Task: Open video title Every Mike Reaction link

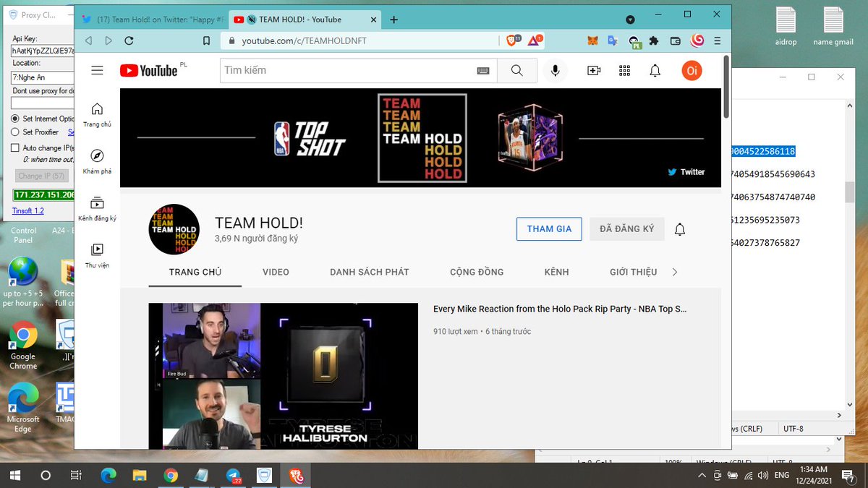Action: pos(560,309)
